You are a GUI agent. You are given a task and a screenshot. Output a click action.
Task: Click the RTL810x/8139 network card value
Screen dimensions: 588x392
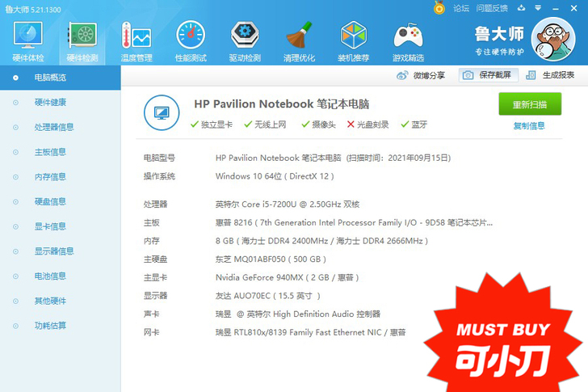[310, 332]
